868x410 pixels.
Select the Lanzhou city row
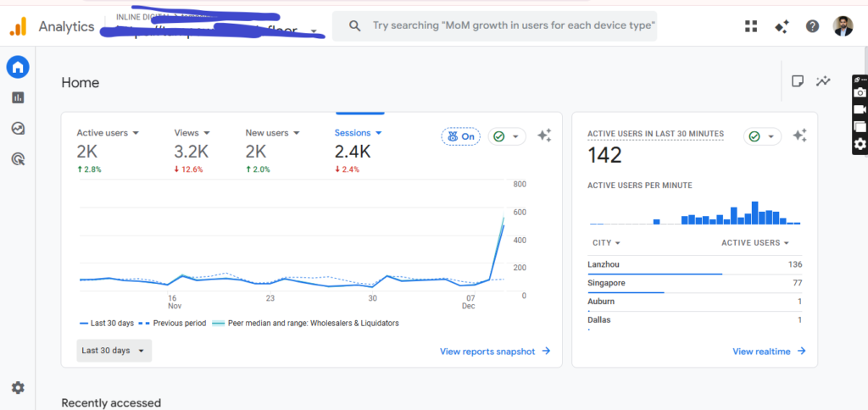tap(695, 264)
